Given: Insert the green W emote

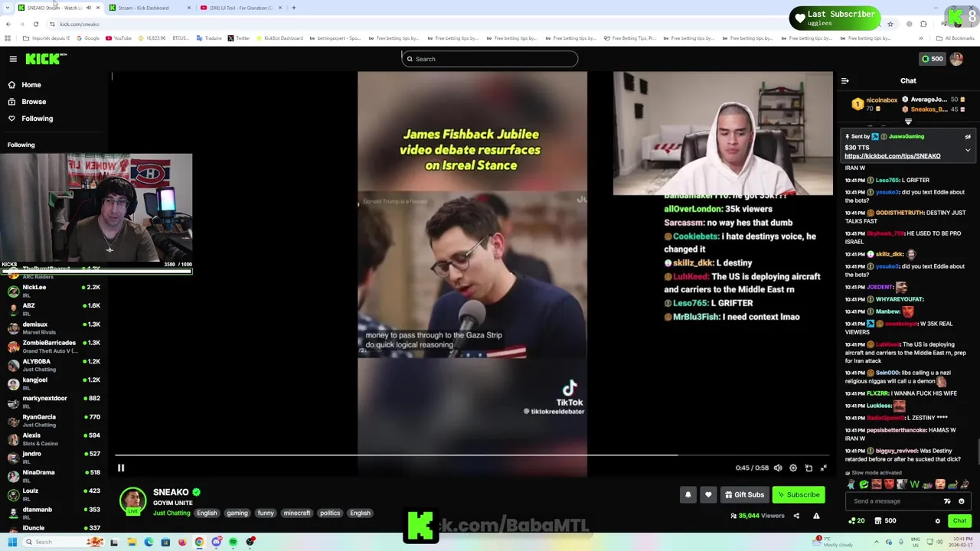Looking at the screenshot, I should 914,484.
